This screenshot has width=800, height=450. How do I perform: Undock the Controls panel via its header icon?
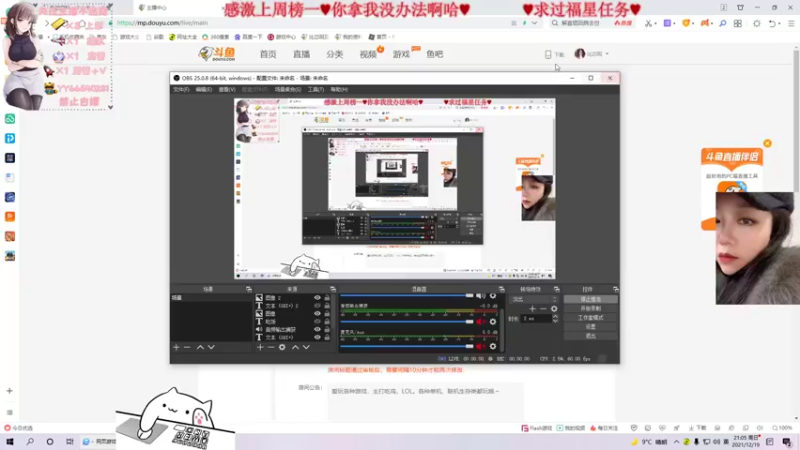tap(615, 289)
